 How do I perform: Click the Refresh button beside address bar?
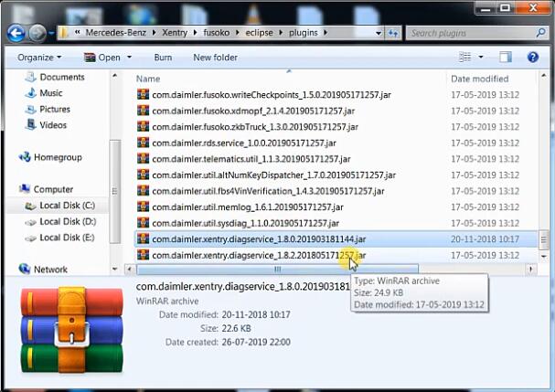[393, 33]
